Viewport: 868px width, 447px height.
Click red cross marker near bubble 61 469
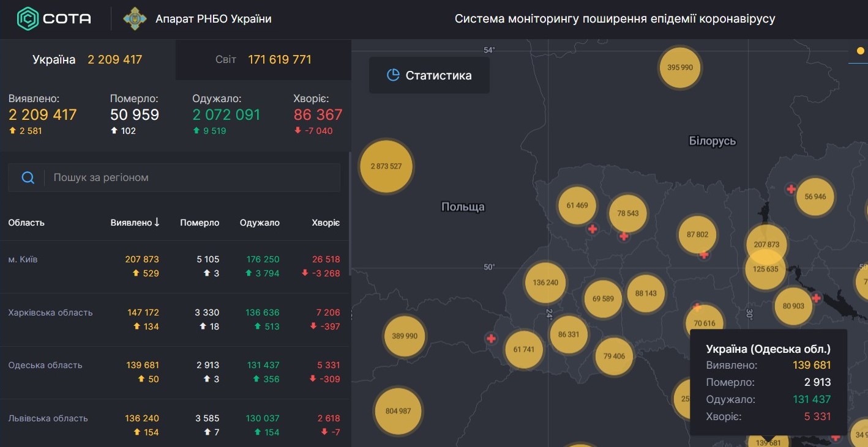pos(593,229)
